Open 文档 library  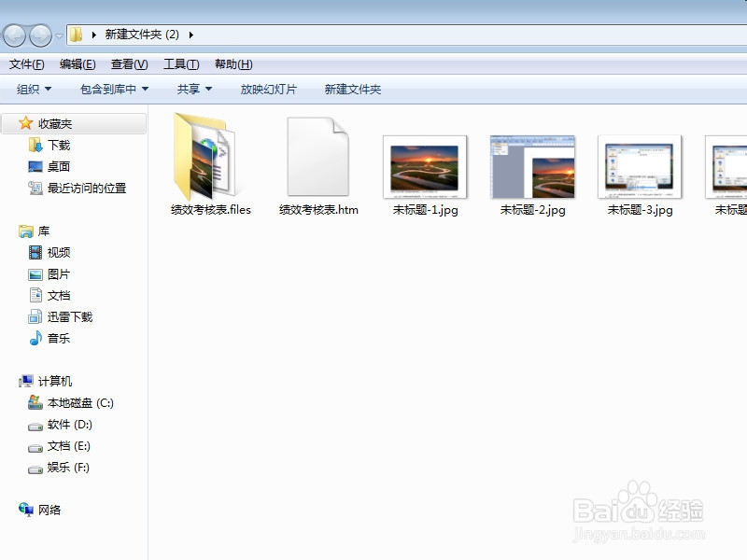tap(59, 296)
